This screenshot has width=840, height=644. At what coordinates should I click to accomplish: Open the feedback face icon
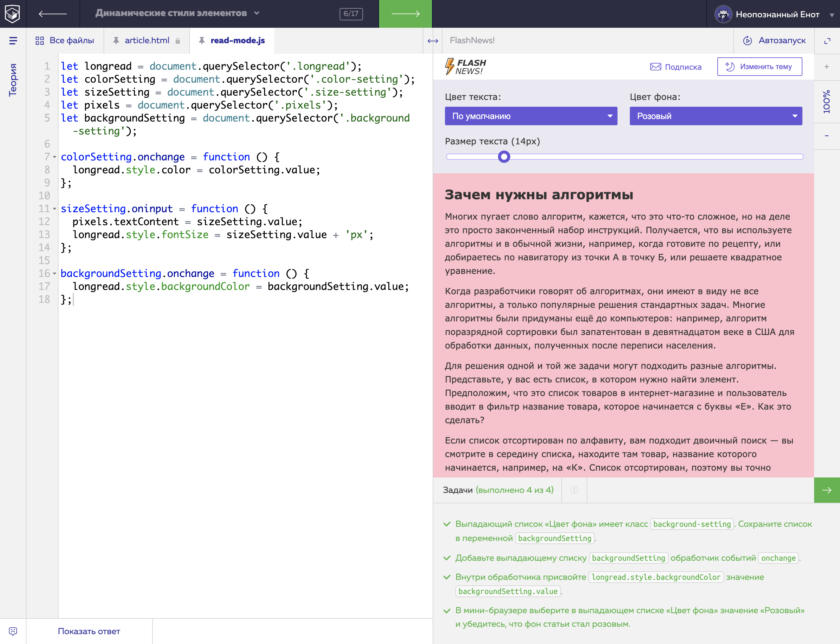(13, 631)
